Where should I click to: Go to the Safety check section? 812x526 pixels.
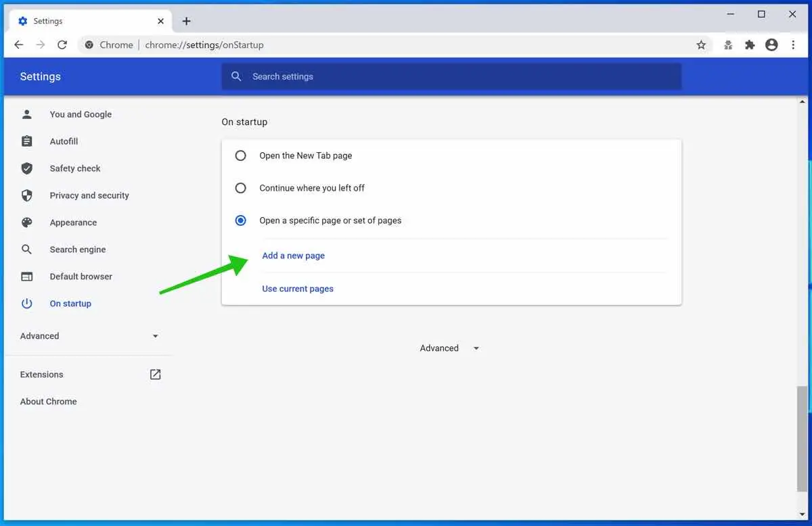75,168
